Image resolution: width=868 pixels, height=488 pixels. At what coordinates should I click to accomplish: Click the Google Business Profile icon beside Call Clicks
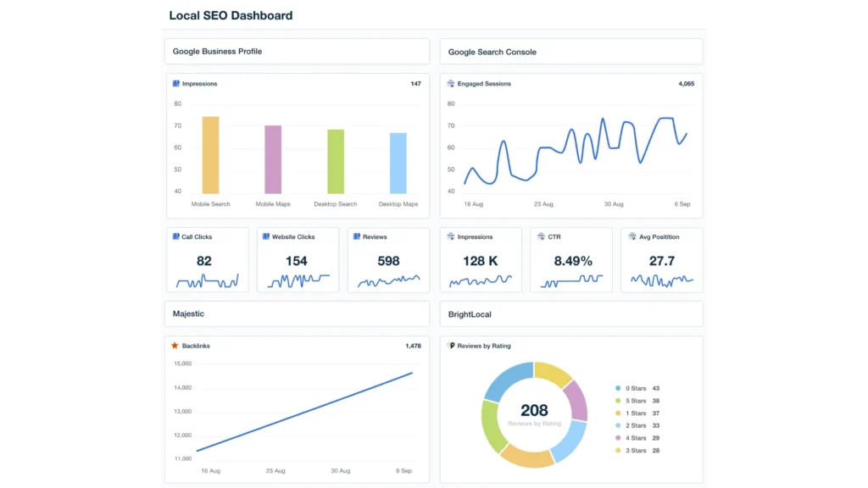click(x=176, y=237)
